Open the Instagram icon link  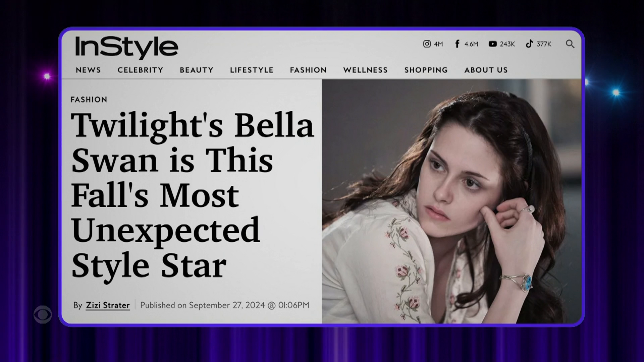(427, 44)
